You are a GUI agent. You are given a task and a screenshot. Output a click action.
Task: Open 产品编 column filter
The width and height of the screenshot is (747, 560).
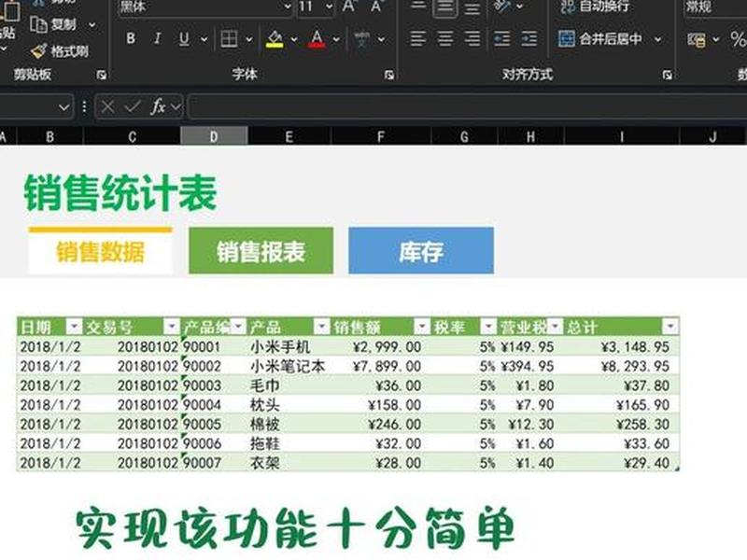[x=238, y=327]
